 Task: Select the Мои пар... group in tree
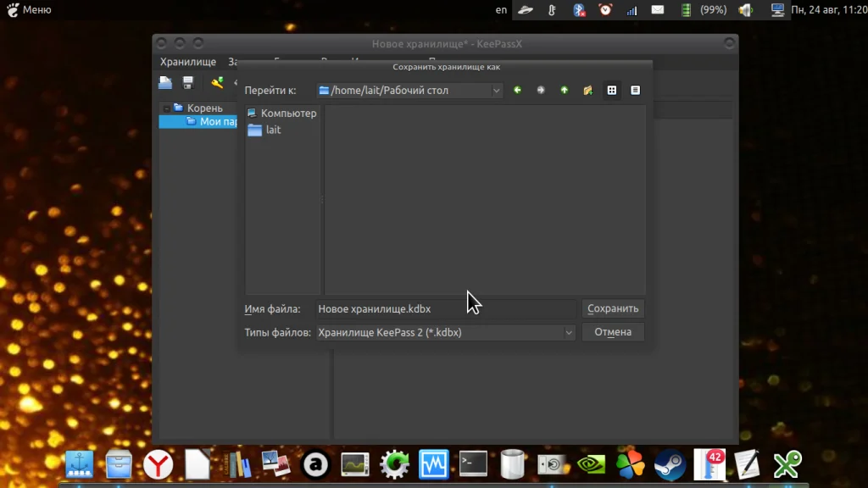point(212,122)
